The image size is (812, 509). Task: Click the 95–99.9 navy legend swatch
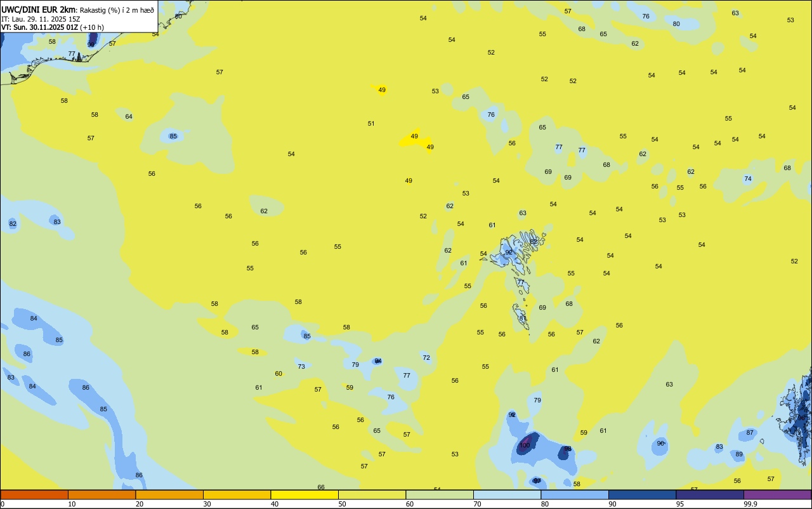[710, 494]
